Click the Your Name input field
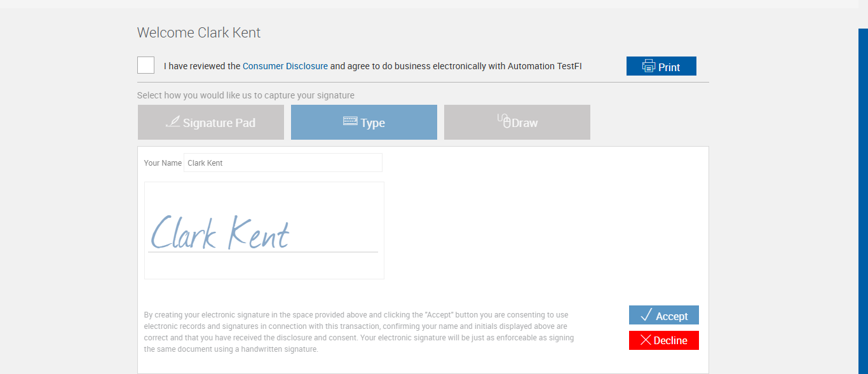 (x=283, y=163)
